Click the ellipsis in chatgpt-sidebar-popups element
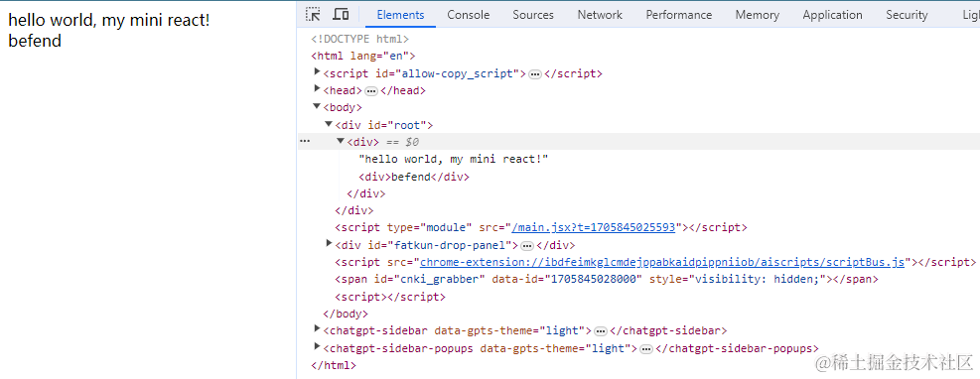980x379 pixels. (646, 348)
